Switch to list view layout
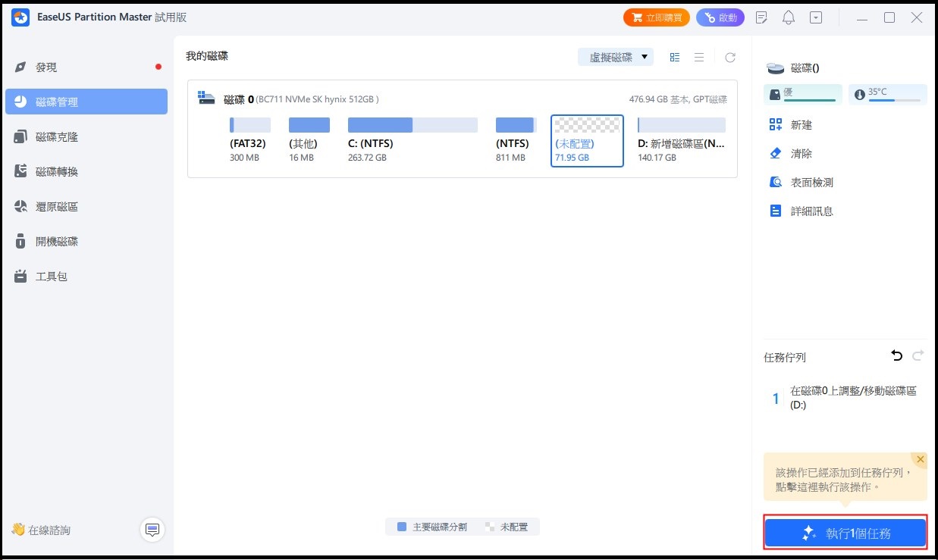The width and height of the screenshot is (938, 560). click(699, 58)
